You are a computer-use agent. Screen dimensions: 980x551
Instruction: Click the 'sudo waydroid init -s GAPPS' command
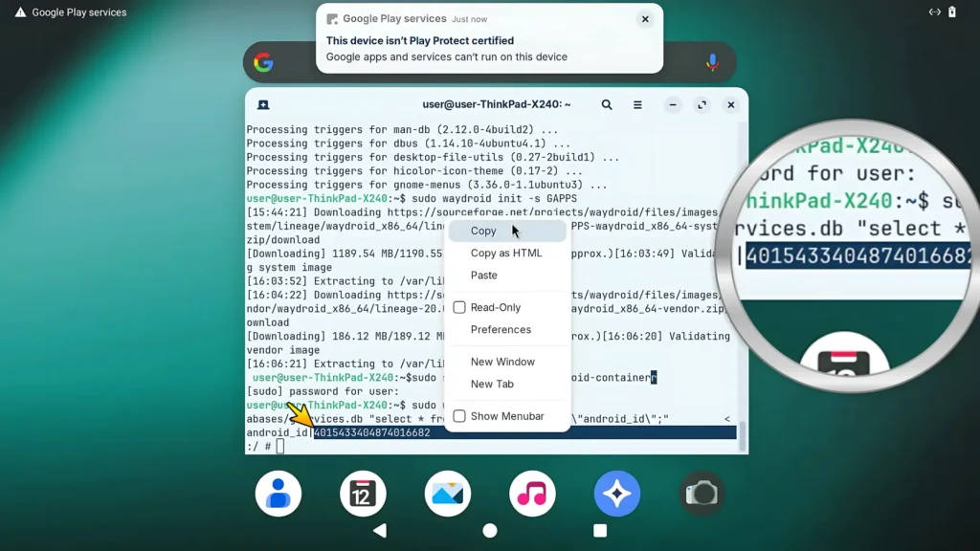[495, 199]
